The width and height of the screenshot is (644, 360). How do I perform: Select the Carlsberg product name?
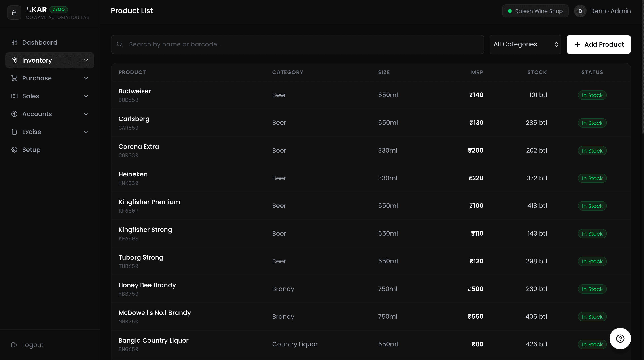134,119
